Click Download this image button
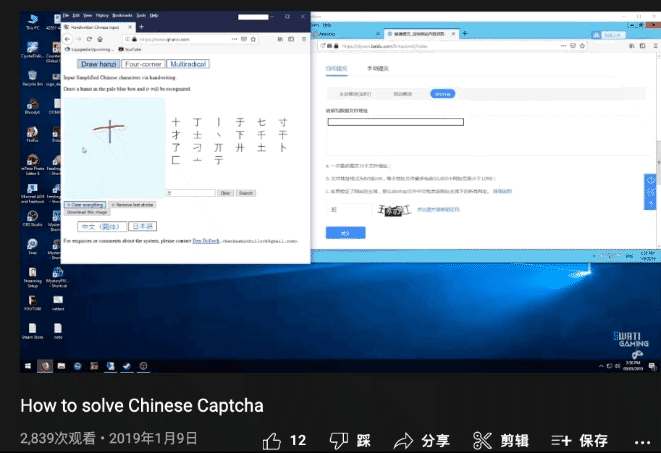Viewport: 661px width, 453px height. tap(88, 212)
